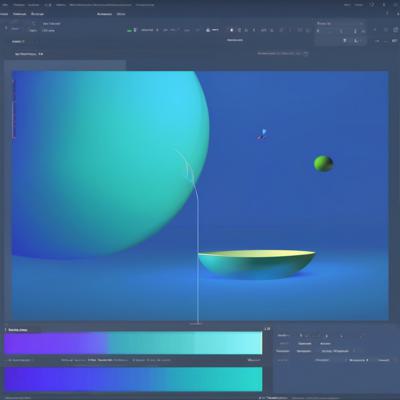400x400 pixels.
Task: Select the small green sphere in the viewport
Action: pos(323,164)
